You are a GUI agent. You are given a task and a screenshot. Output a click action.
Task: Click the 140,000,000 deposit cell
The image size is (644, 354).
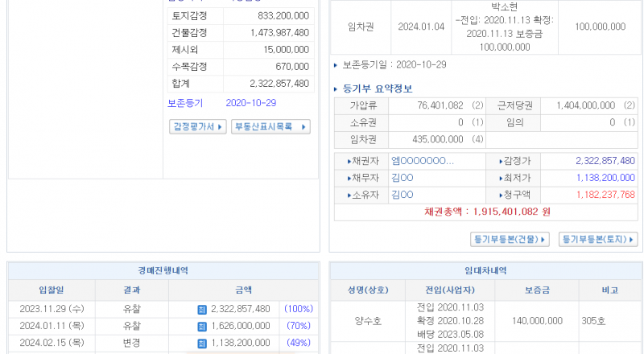[537, 321]
